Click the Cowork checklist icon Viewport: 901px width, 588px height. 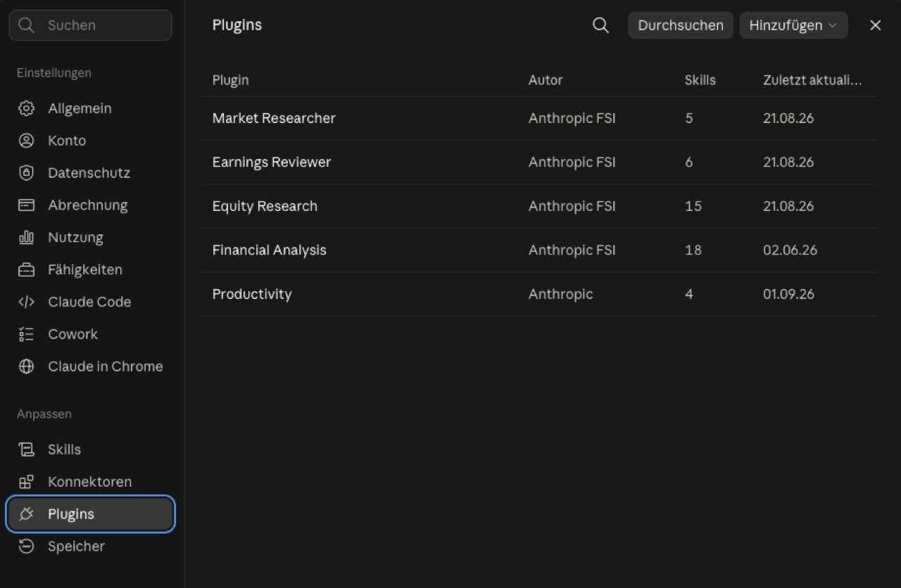click(26, 334)
